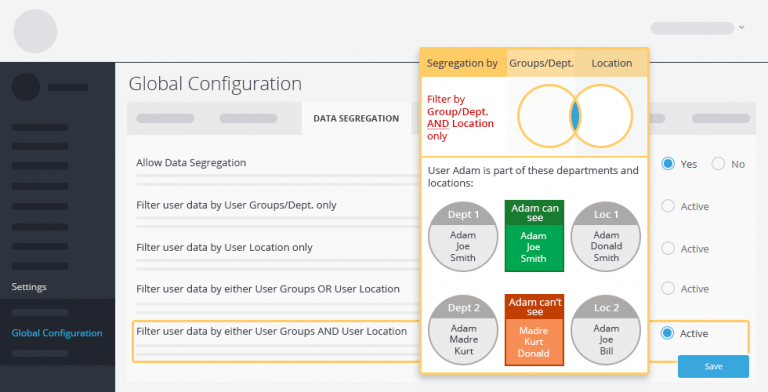
Task: Click the Loc 2 circle badge
Action: click(606, 330)
